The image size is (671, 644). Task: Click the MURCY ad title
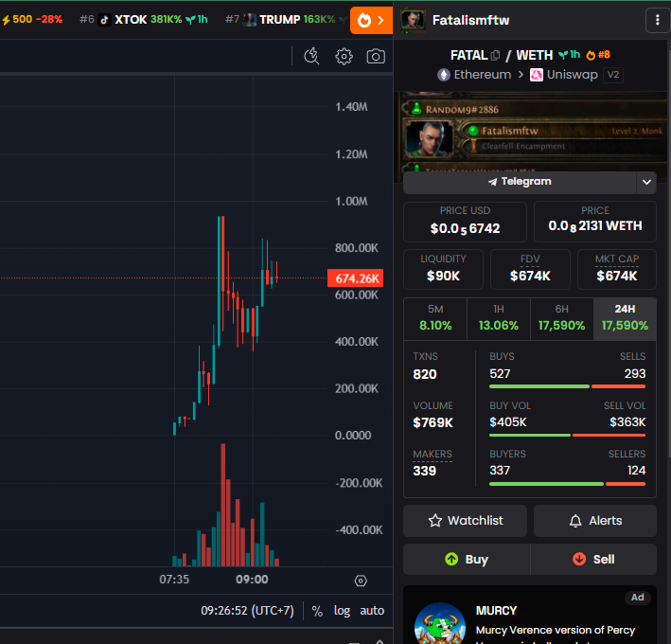coord(497,611)
